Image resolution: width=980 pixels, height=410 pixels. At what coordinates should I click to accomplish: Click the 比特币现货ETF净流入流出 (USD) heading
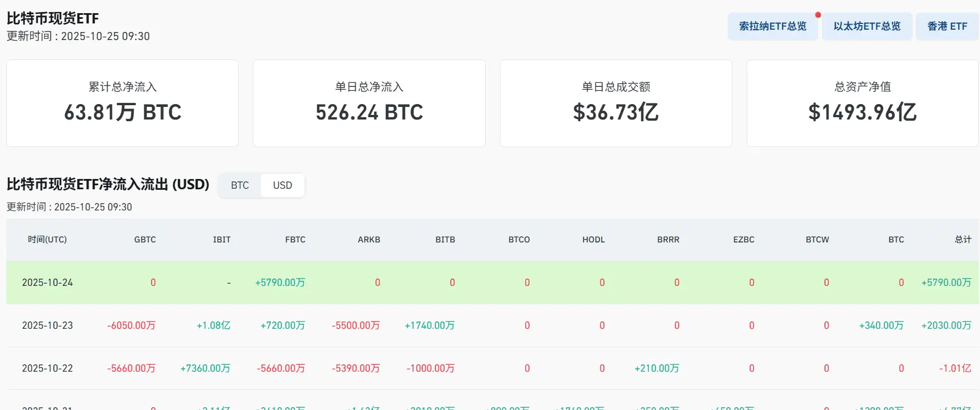(x=108, y=184)
